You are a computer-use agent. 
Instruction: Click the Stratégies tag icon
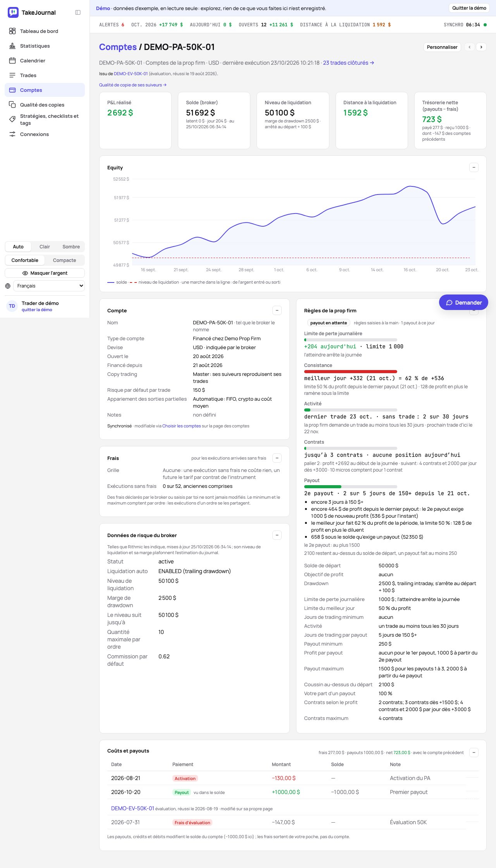pyautogui.click(x=12, y=119)
